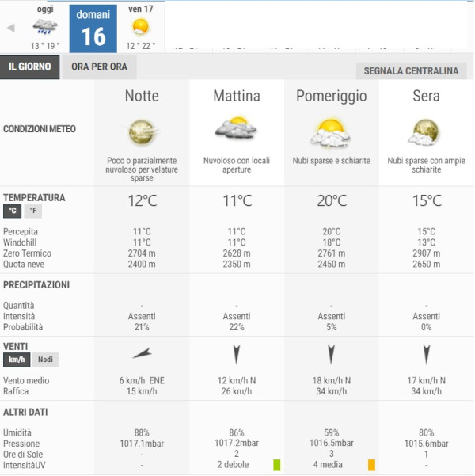Screen dimensions: 475x476
Task: Go to previous days with left arrow
Action: pos(11,28)
